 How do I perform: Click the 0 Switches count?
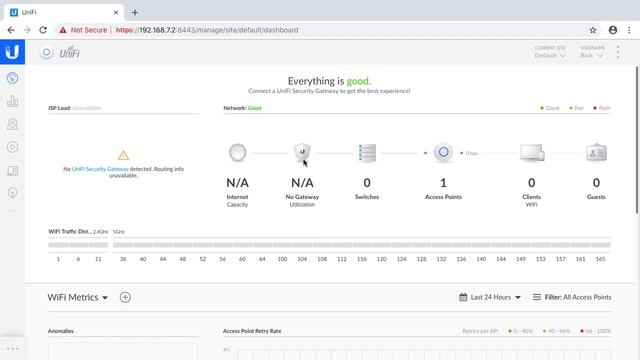tap(367, 182)
